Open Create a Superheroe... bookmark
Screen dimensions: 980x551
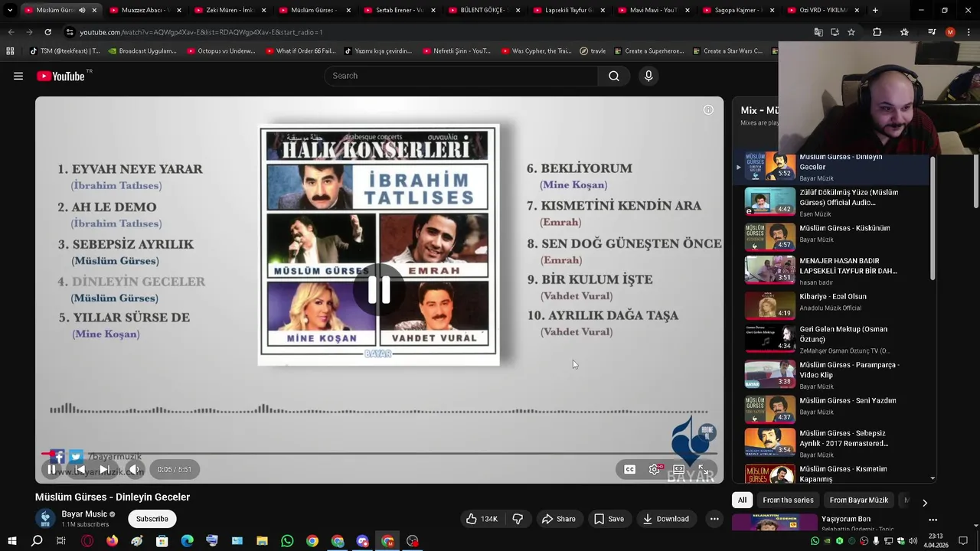[649, 51]
